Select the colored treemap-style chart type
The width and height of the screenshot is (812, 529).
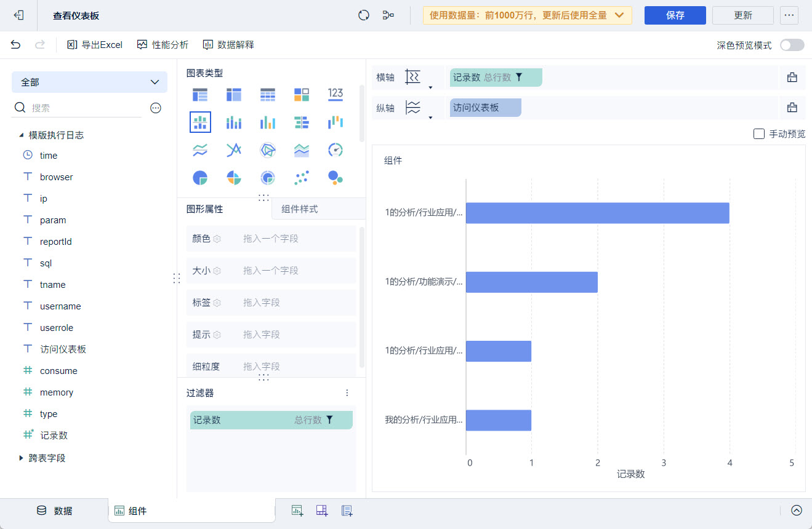pyautogui.click(x=302, y=94)
